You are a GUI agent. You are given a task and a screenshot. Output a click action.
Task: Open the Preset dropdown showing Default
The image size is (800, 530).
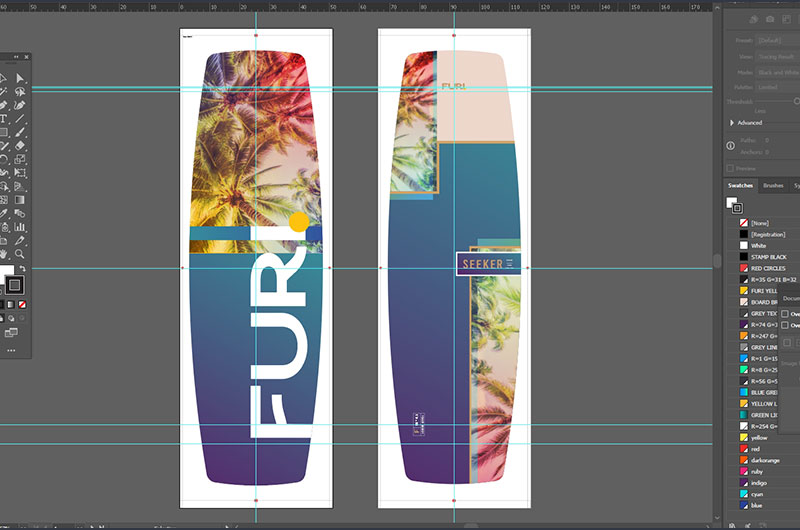coord(778,40)
